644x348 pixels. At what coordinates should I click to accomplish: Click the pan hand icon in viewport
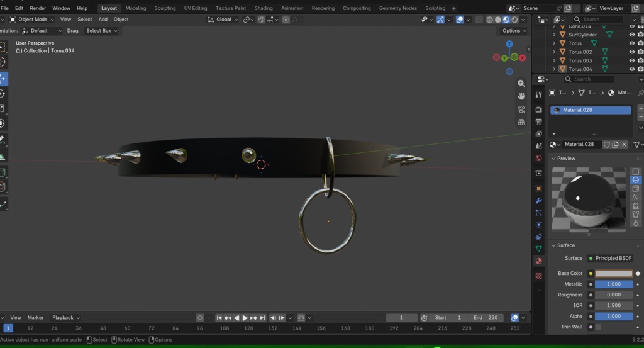(x=521, y=96)
